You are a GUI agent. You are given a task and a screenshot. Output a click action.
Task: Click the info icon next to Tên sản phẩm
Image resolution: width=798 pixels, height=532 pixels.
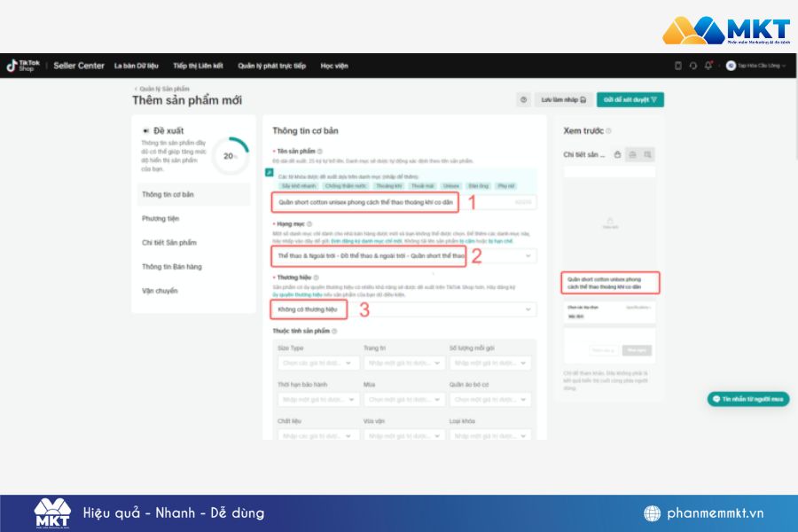319,152
